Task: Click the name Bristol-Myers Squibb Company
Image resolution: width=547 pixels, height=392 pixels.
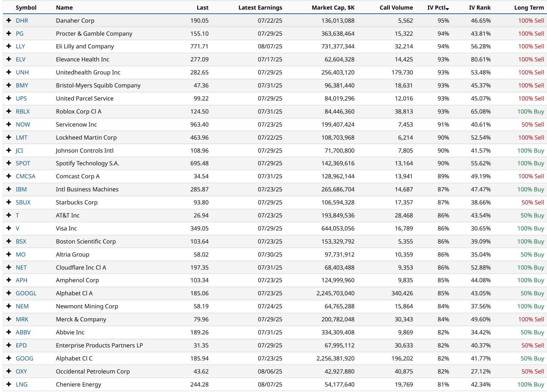Action: [98, 85]
